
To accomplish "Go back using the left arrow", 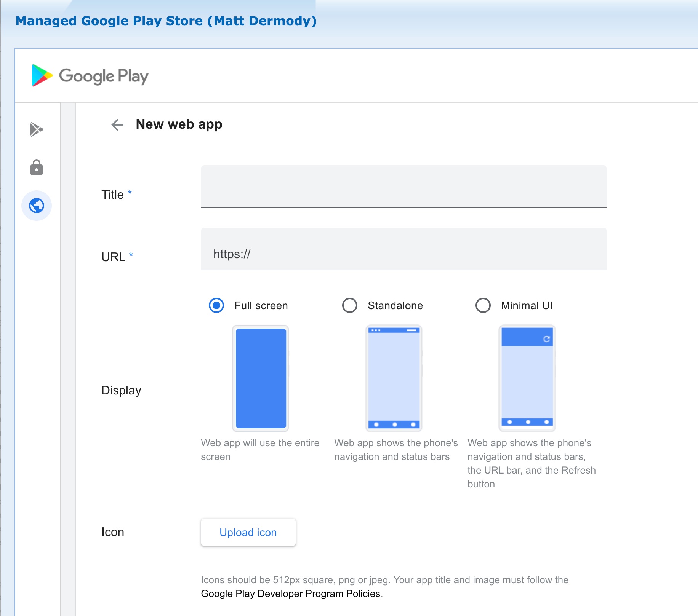I will [x=117, y=124].
